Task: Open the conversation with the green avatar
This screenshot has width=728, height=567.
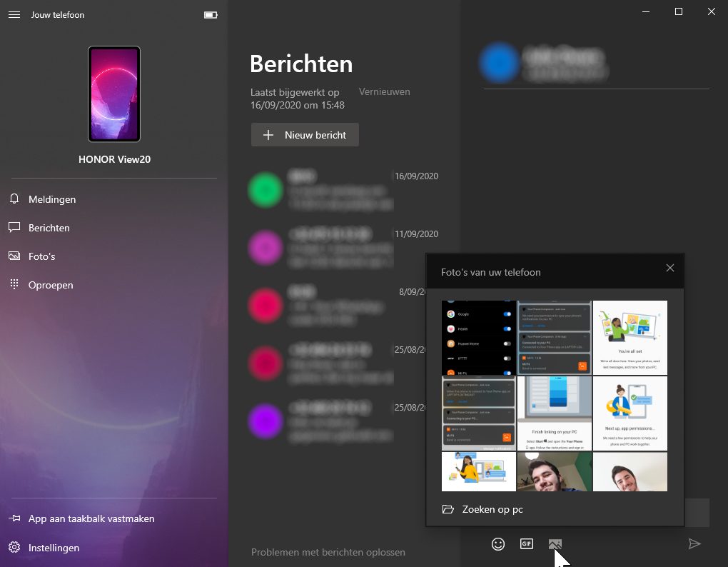Action: 321,191
